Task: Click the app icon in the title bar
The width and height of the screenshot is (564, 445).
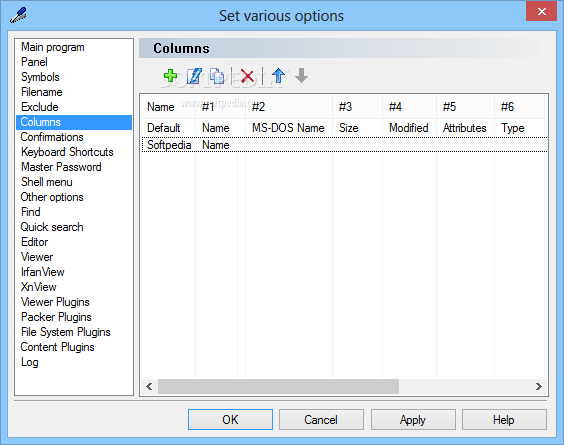Action: pos(18,15)
